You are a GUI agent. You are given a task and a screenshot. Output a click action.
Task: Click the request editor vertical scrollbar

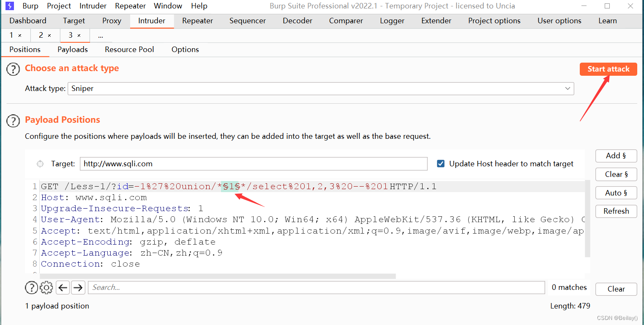(587, 219)
